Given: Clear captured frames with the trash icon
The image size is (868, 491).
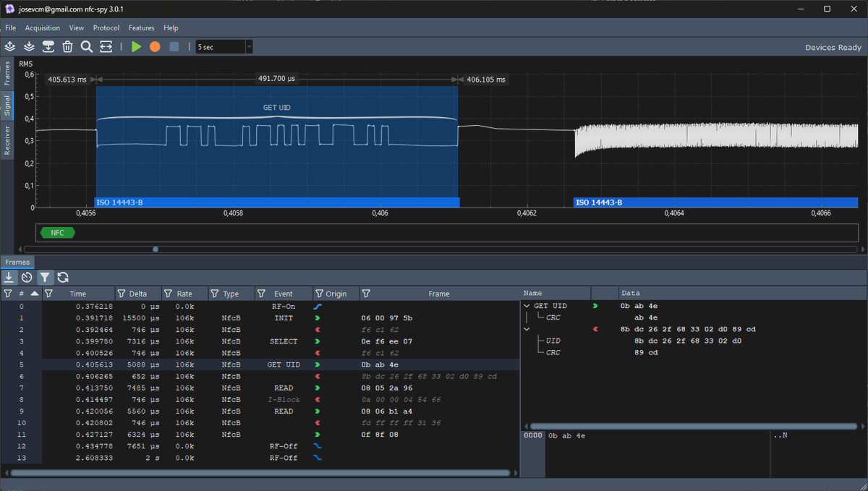Looking at the screenshot, I should coord(67,46).
